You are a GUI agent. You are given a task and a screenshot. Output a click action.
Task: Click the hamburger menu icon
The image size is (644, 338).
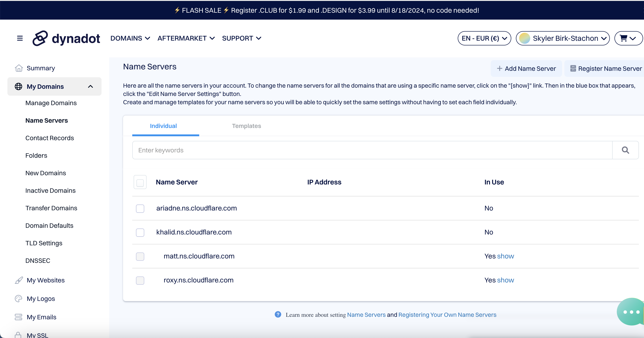[20, 38]
